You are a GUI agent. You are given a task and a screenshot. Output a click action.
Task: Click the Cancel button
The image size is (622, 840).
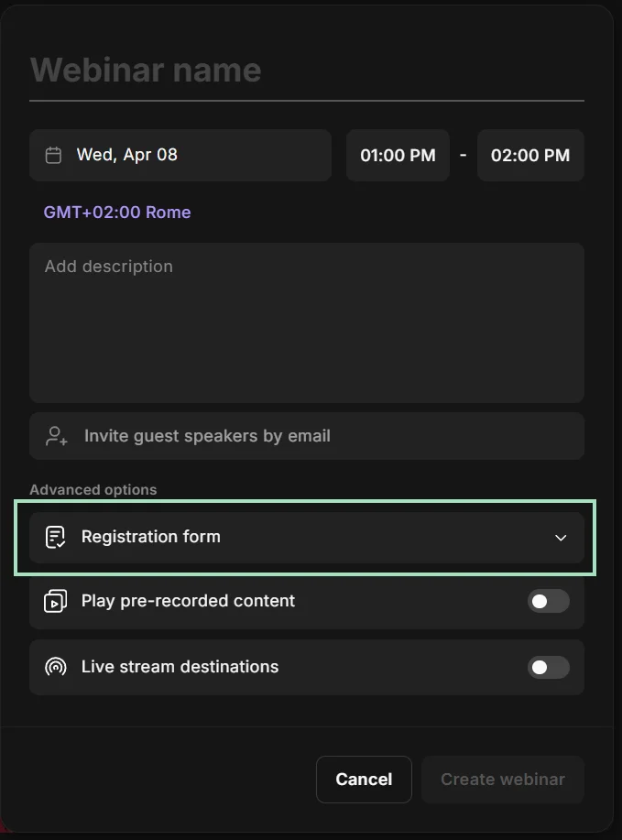[x=364, y=779]
